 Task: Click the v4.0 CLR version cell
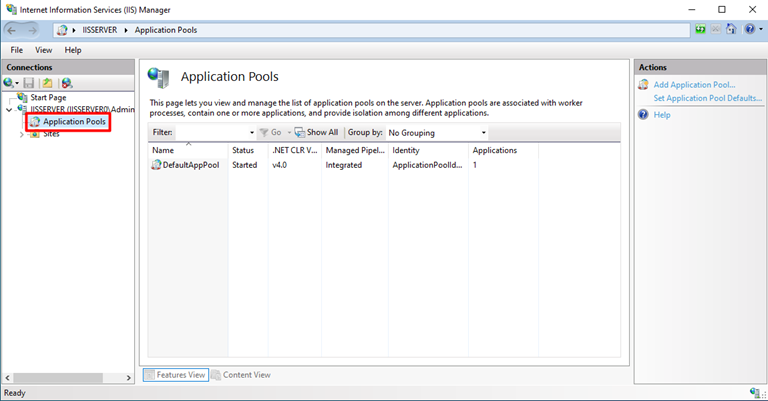coord(280,165)
